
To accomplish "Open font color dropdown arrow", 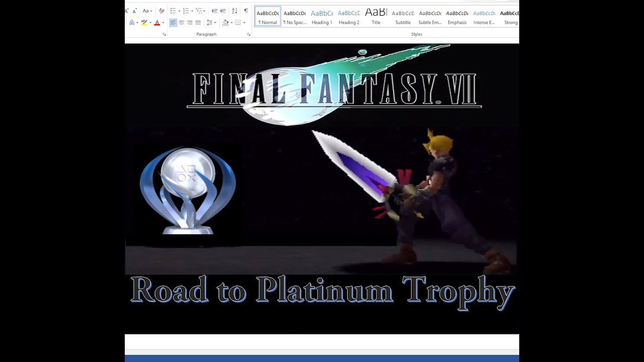I will click(163, 23).
